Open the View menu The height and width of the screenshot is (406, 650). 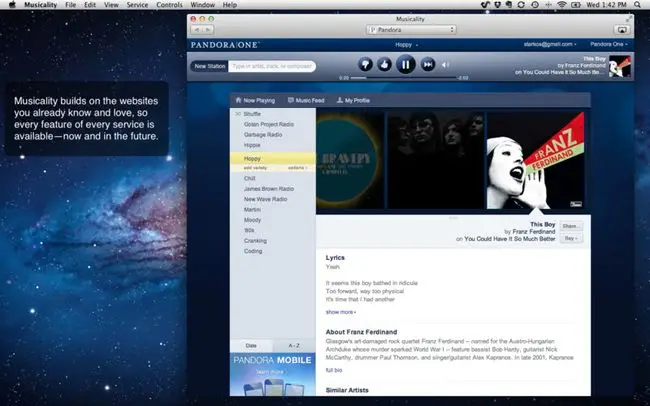[x=111, y=5]
